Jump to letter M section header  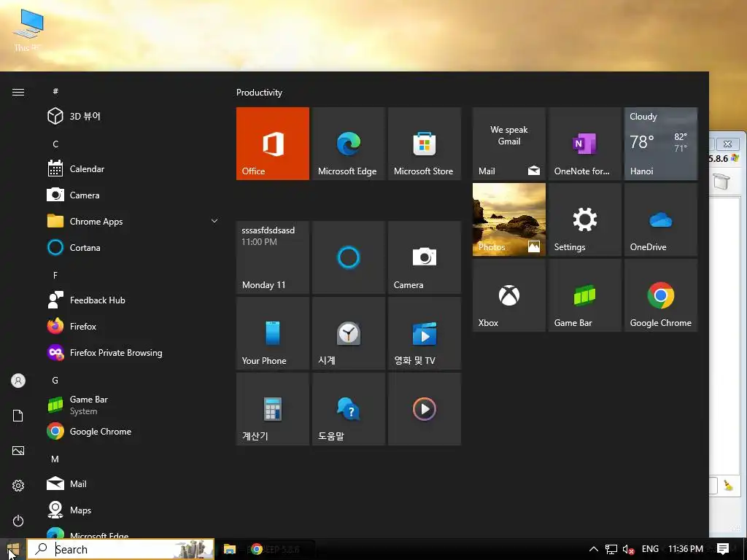[55, 459]
